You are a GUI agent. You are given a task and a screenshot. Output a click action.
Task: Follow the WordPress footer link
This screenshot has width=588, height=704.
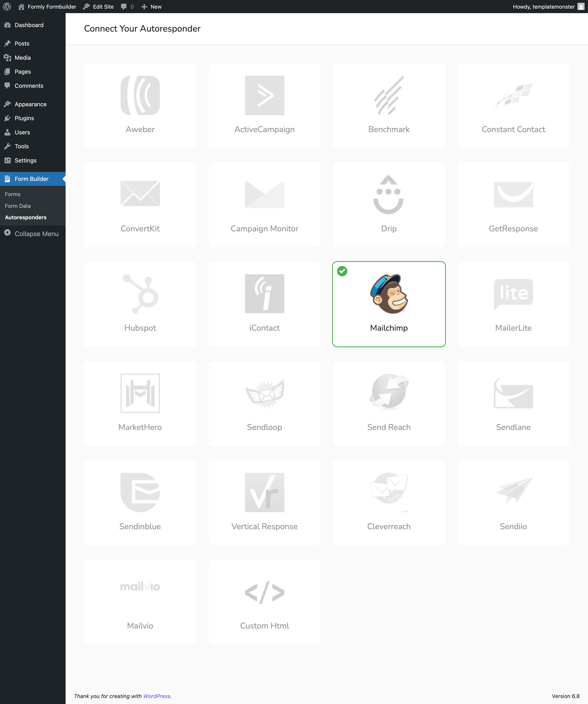coord(157,696)
